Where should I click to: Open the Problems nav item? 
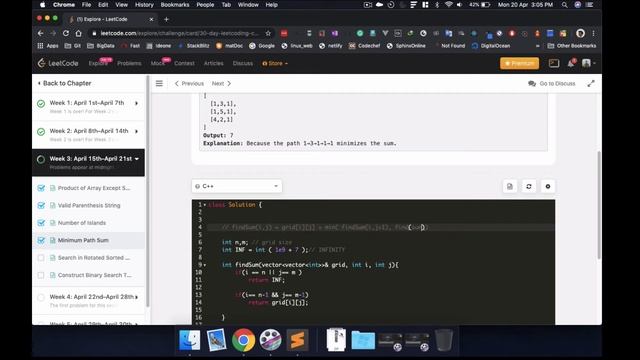[x=129, y=63]
